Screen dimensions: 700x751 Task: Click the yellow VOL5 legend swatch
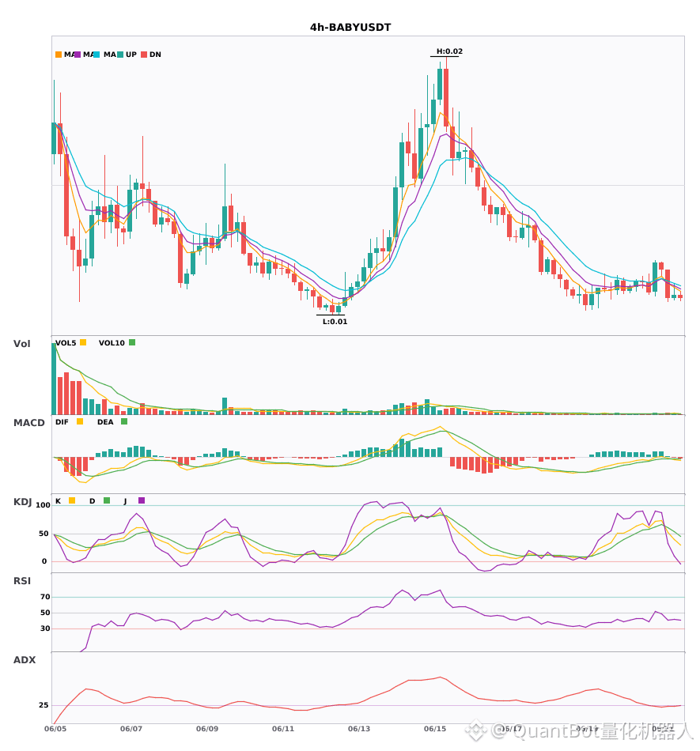[83, 342]
